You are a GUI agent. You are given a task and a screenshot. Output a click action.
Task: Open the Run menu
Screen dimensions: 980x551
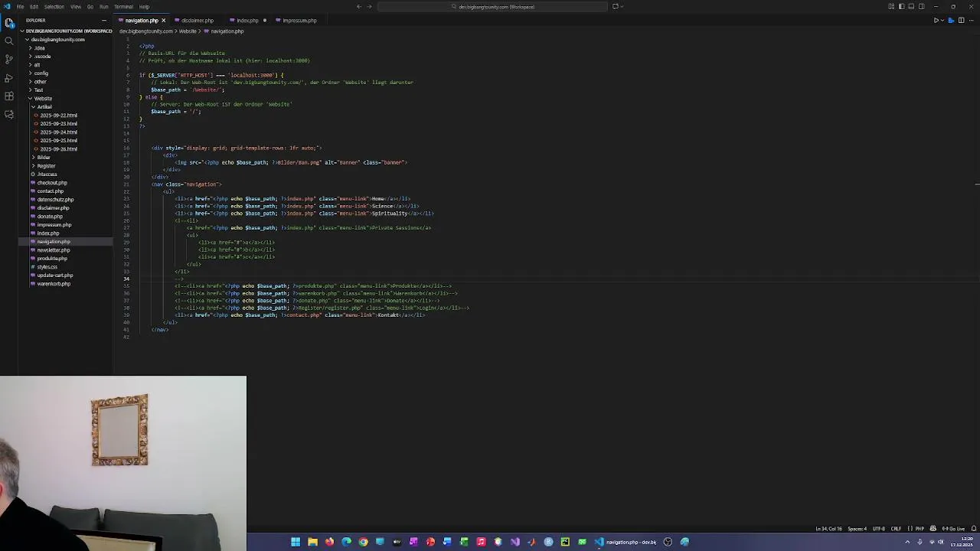[x=103, y=7]
